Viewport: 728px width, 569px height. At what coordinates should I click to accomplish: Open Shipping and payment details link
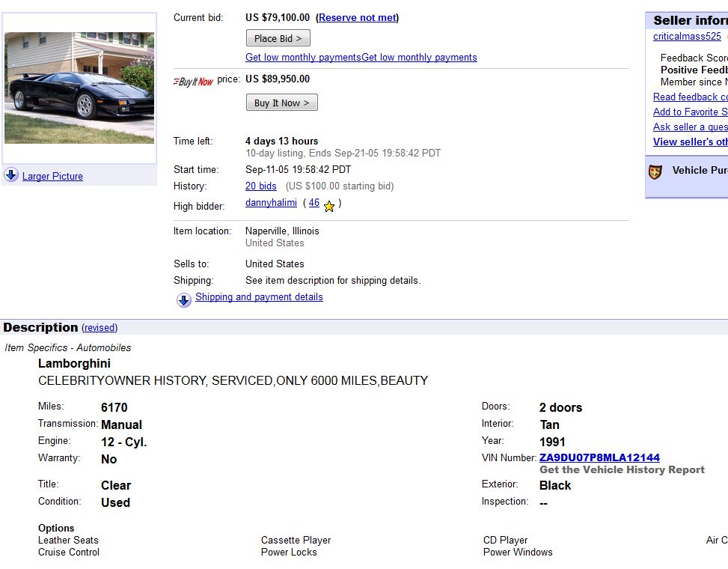coord(259,297)
